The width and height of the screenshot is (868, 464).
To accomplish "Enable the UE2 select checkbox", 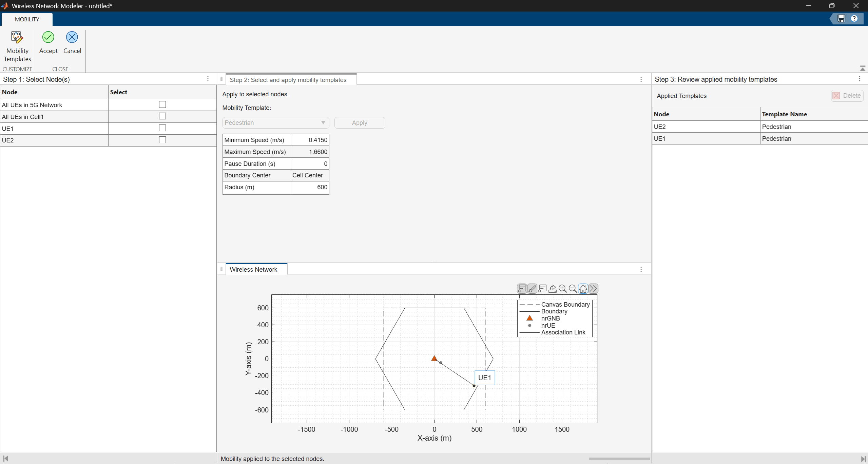I will coord(162,140).
